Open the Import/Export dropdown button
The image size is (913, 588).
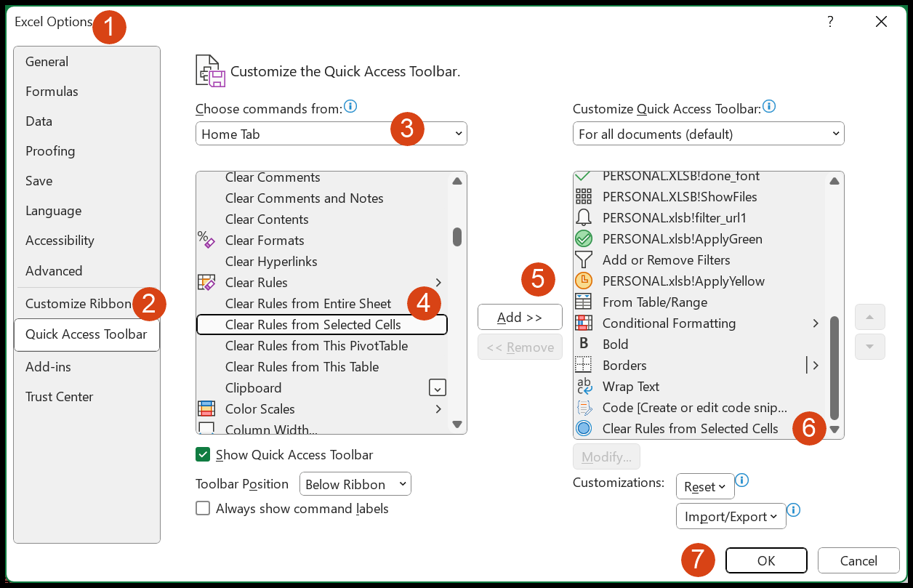pos(731,517)
